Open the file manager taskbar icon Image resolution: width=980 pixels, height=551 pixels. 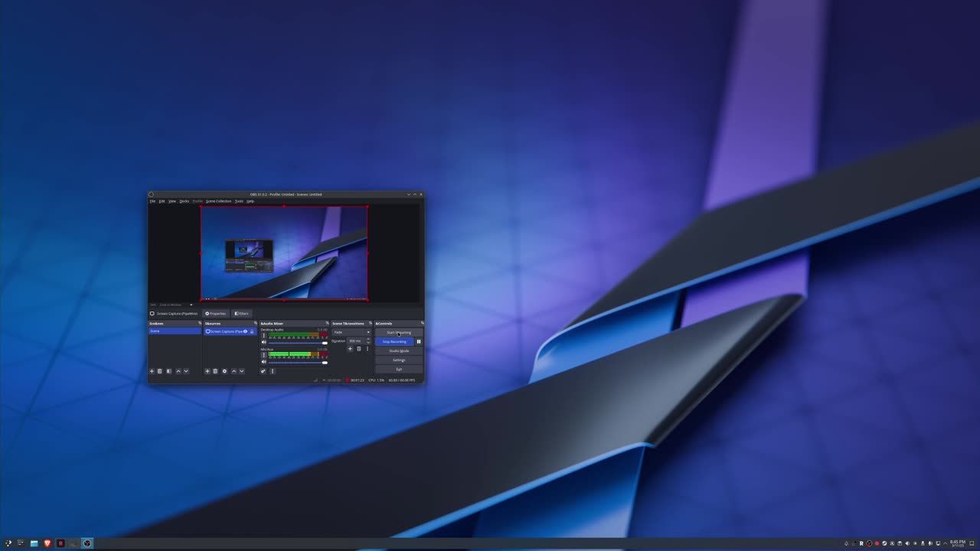34,543
